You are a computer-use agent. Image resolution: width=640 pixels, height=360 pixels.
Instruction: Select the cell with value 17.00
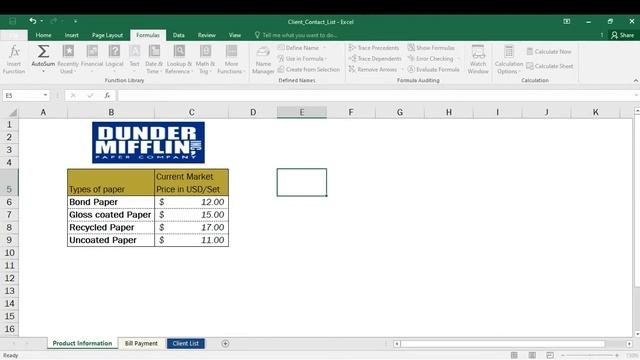point(191,227)
